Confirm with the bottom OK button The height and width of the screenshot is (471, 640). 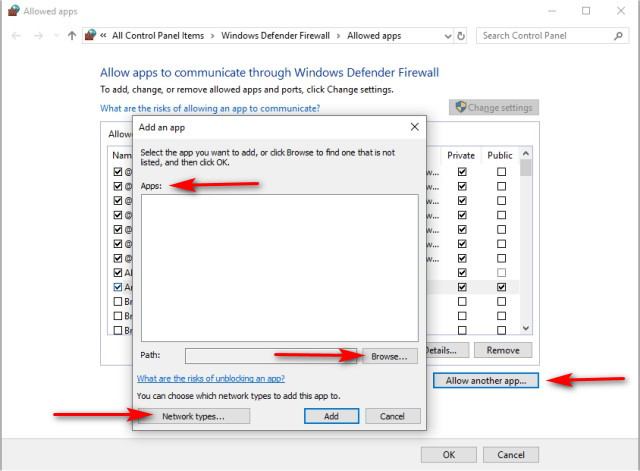(x=449, y=455)
